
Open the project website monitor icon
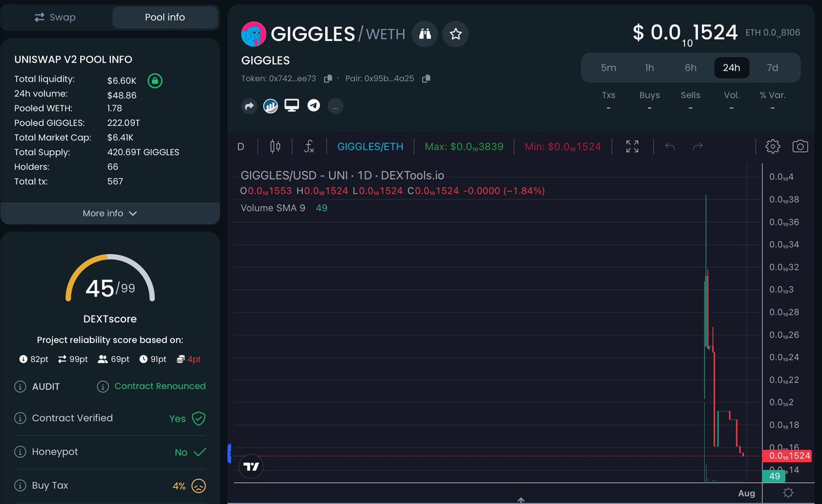(292, 106)
